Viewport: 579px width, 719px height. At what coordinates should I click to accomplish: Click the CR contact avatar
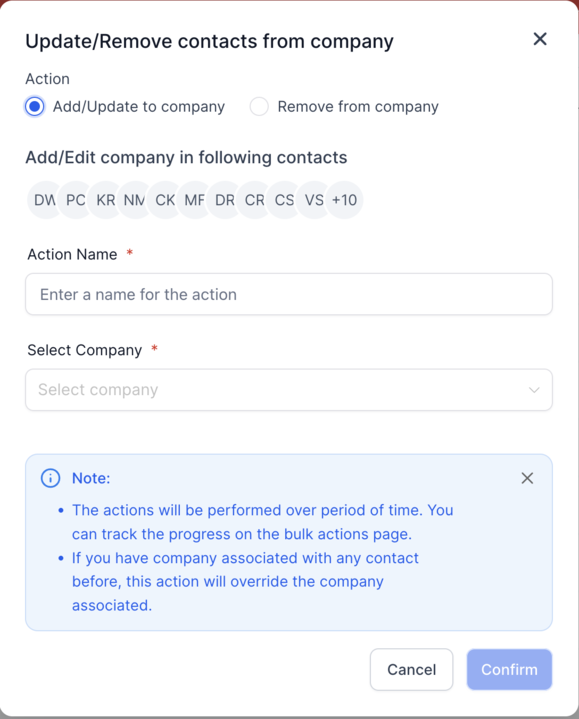point(254,200)
